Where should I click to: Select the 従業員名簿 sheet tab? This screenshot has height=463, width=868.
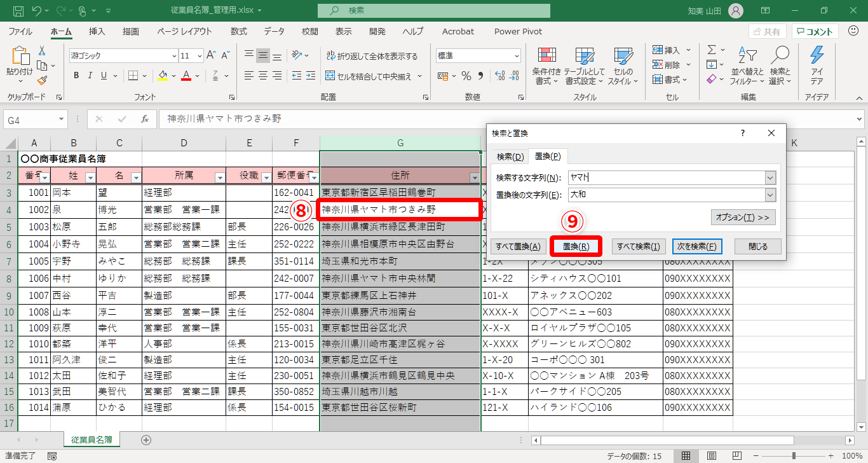(x=92, y=439)
